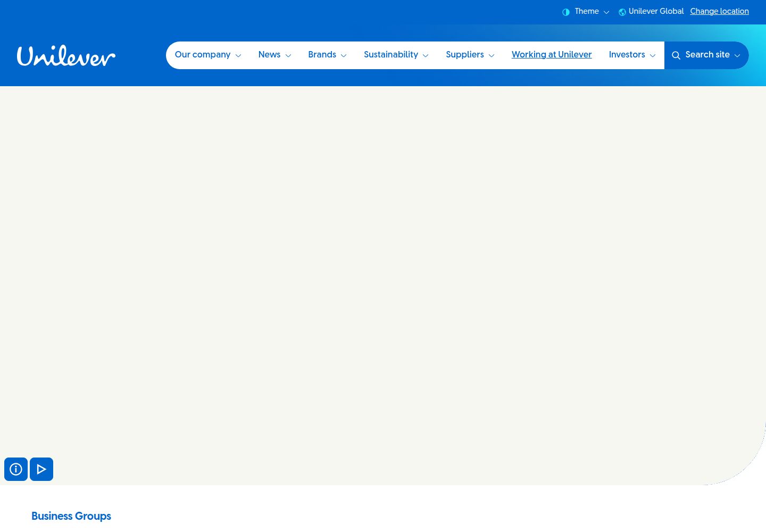Image resolution: width=766 pixels, height=532 pixels.
Task: Click the Unilever logo
Action: (66, 55)
